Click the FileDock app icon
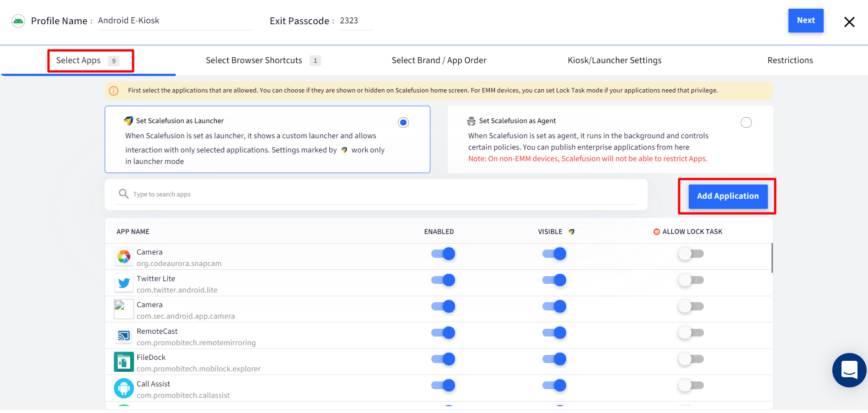The height and width of the screenshot is (413, 868). click(x=123, y=362)
